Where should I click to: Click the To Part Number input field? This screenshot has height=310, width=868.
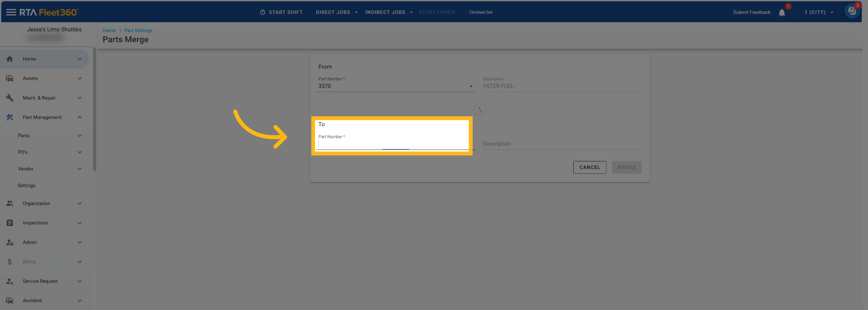point(392,144)
